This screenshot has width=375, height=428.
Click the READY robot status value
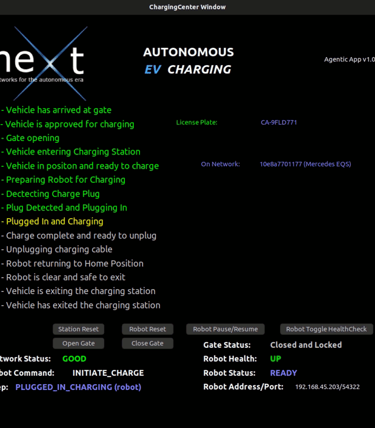283,373
